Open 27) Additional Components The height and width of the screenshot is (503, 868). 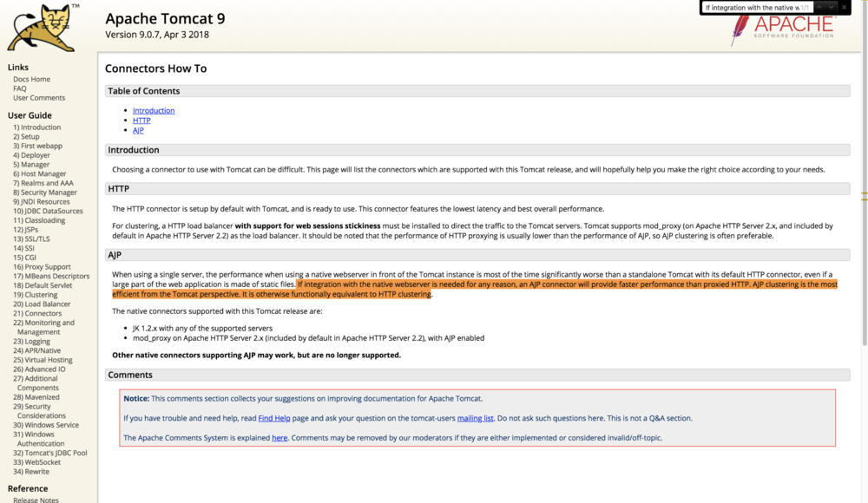(36, 383)
